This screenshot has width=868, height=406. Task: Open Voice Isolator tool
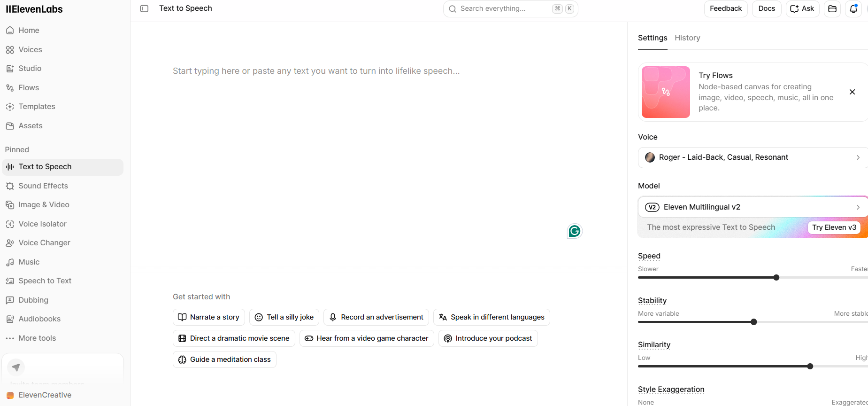62,224
